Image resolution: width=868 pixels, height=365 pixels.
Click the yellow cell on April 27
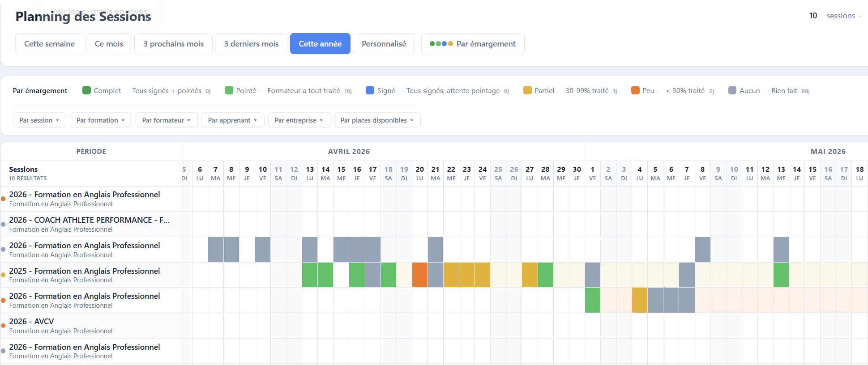tap(530, 275)
